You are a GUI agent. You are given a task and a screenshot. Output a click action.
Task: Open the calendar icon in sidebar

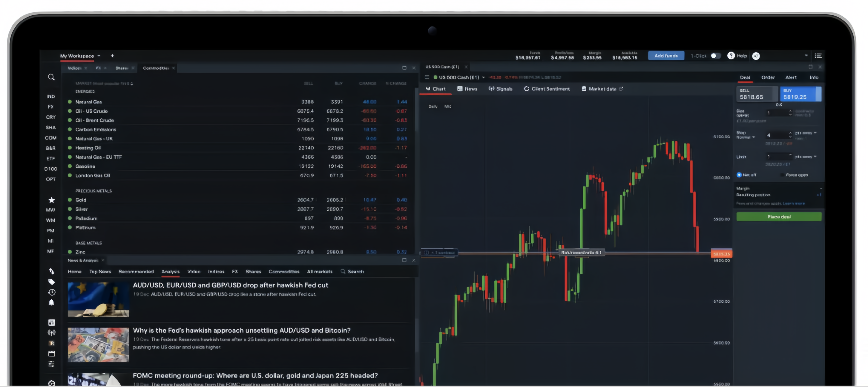pos(52,354)
